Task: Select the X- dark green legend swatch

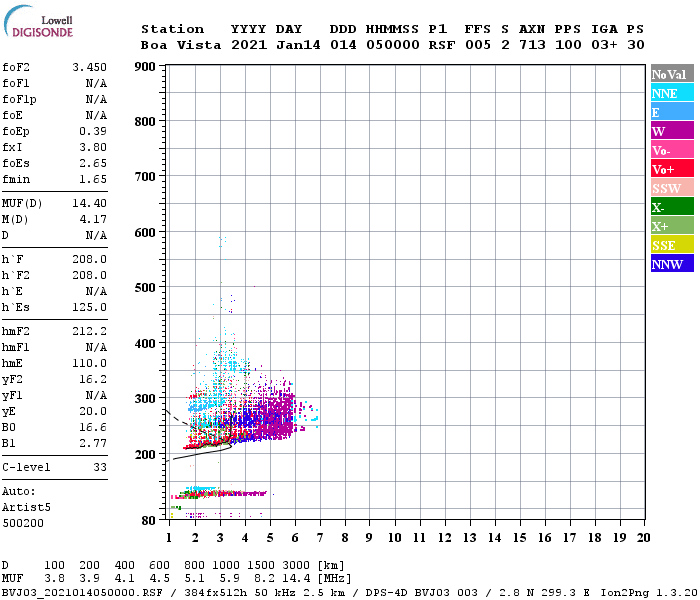Action: pyautogui.click(x=672, y=207)
